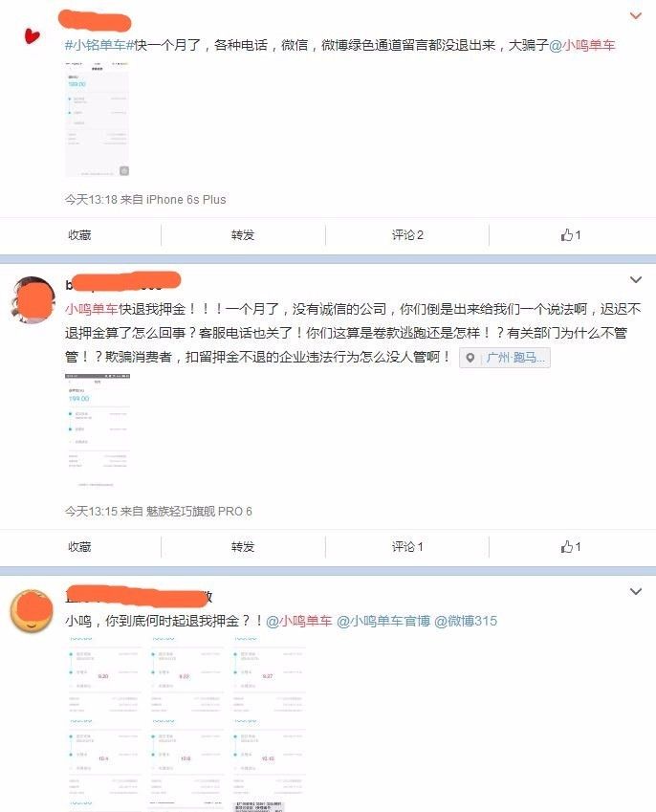Open 评论 2 on the first post
656x812 pixels.
pyautogui.click(x=407, y=235)
